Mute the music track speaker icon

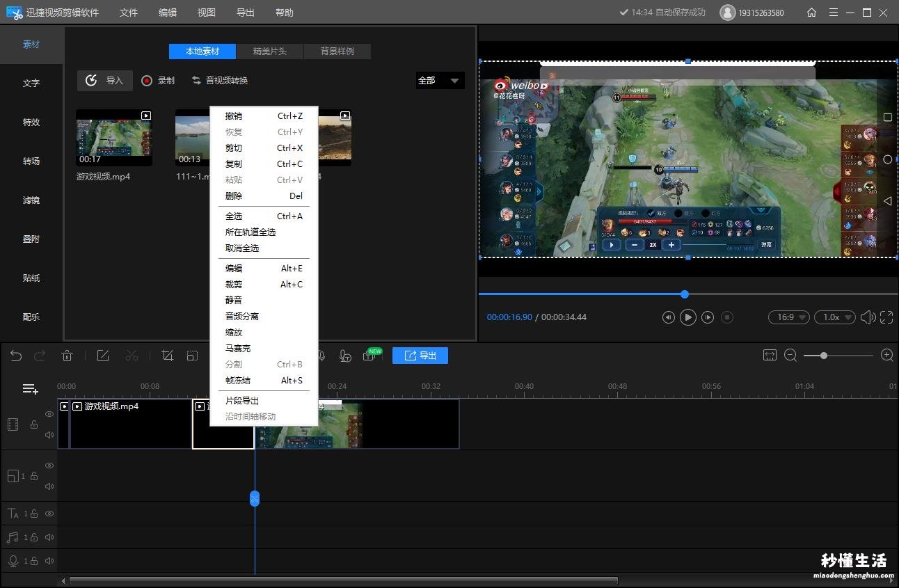point(49,537)
